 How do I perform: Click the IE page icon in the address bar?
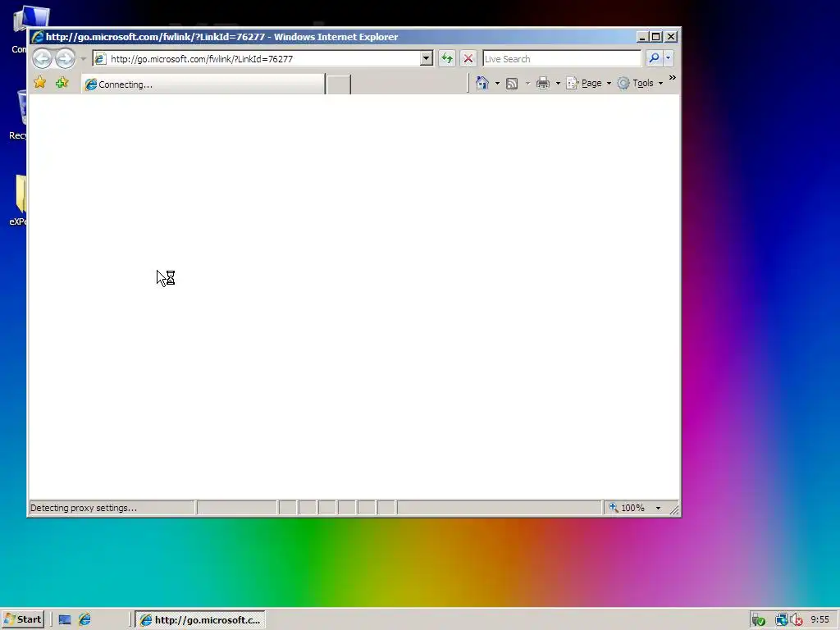pos(100,59)
